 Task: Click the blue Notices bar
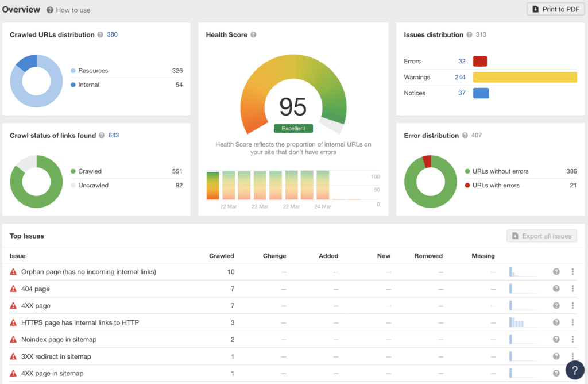tap(481, 93)
